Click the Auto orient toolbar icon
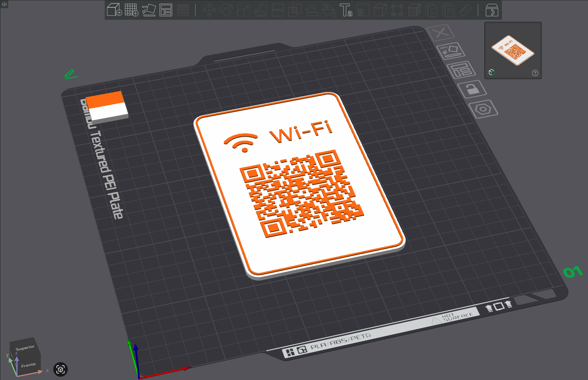 (x=148, y=10)
